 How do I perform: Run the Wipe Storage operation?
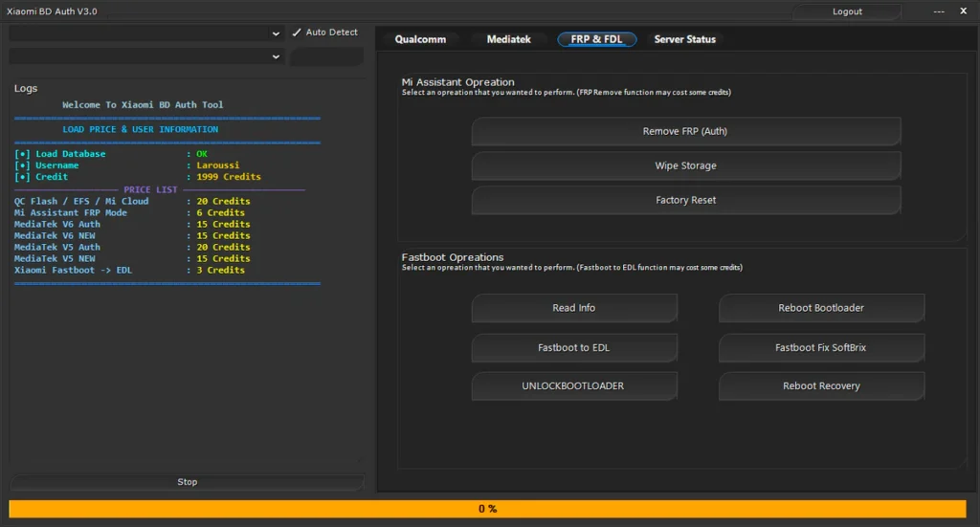(685, 165)
